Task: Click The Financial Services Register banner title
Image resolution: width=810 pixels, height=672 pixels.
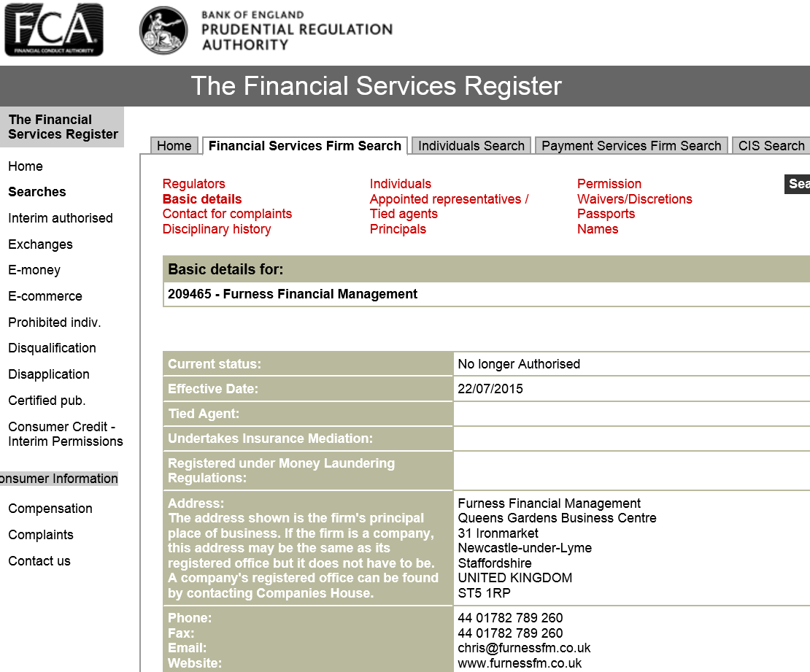Action: 376,86
